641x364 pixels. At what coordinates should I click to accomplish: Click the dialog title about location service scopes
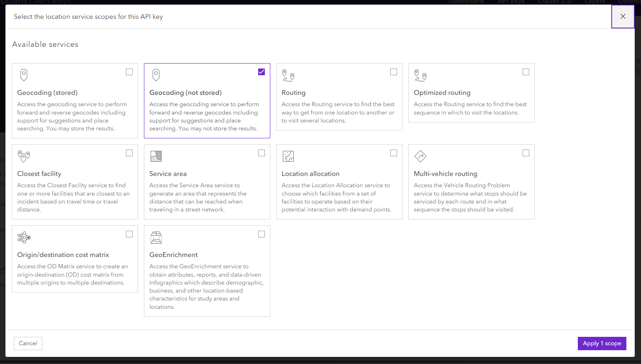pos(88,17)
